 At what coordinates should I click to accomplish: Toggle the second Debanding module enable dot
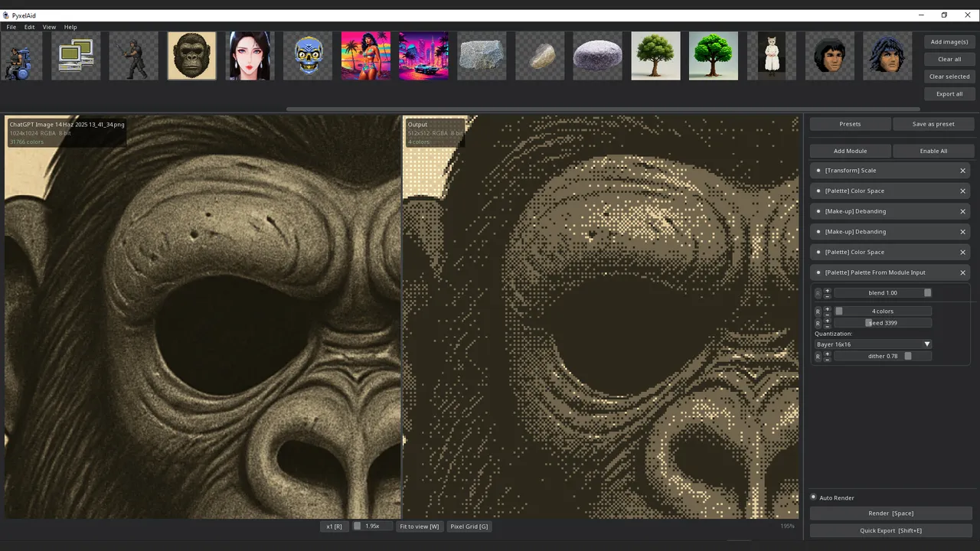818,232
